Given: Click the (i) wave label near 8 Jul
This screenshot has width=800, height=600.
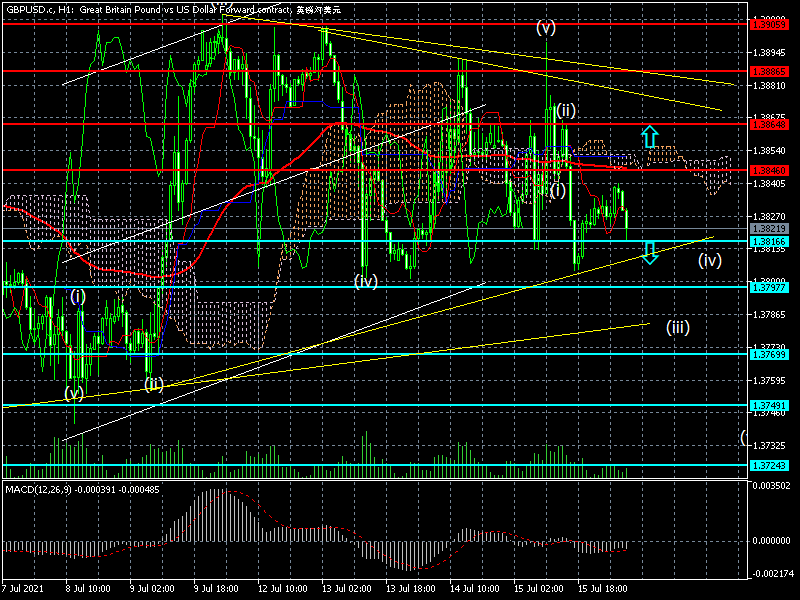Looking at the screenshot, I should (77, 296).
